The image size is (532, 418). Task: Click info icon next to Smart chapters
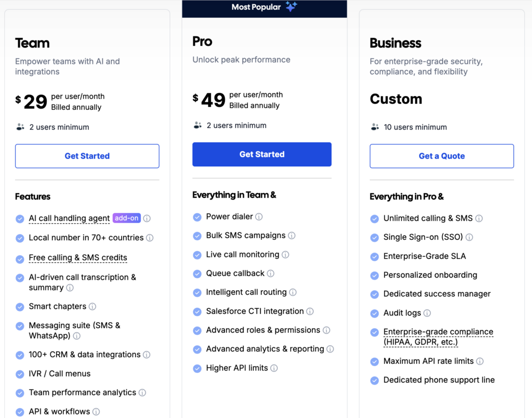92,307
